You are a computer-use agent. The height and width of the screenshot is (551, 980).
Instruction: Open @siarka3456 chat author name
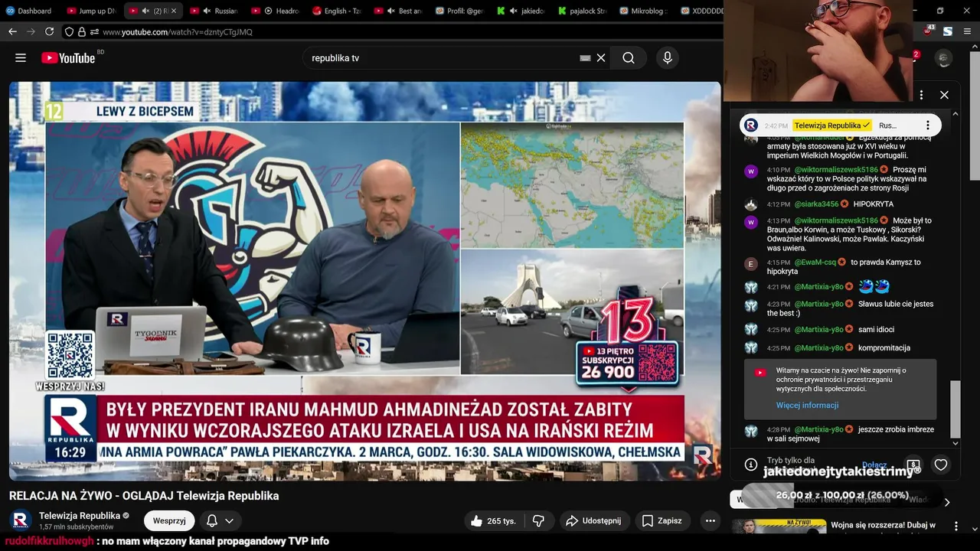click(x=816, y=204)
